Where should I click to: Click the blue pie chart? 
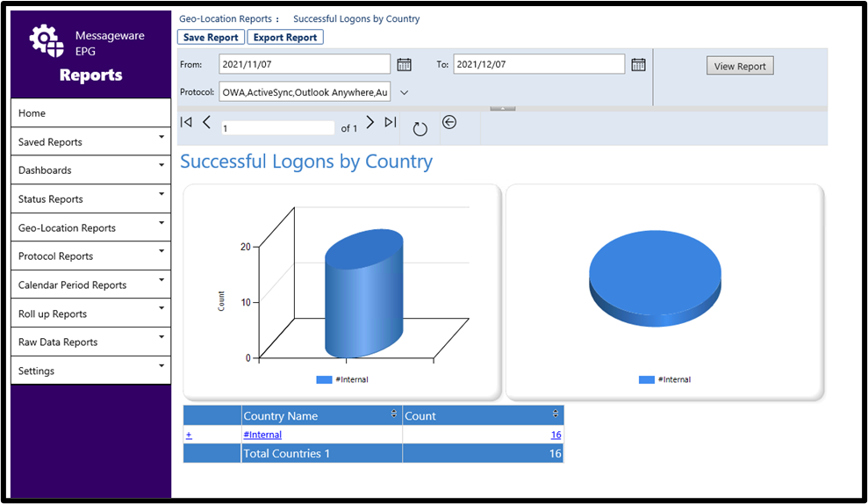point(655,278)
